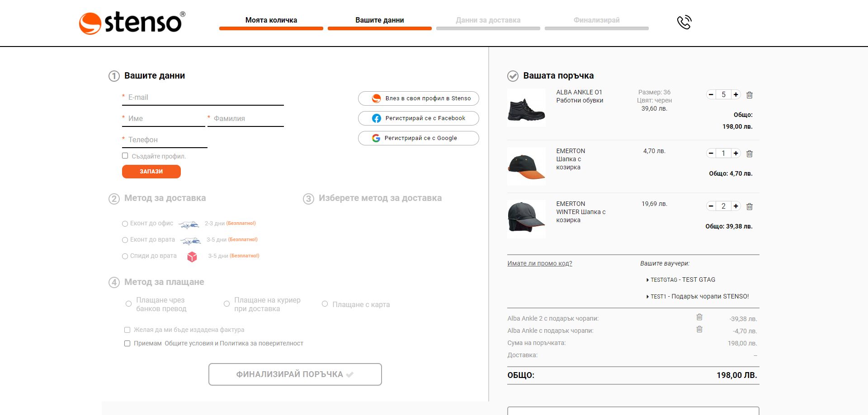The height and width of the screenshot is (415, 868).
Task: Focus the E-mail input field
Action: click(x=203, y=98)
